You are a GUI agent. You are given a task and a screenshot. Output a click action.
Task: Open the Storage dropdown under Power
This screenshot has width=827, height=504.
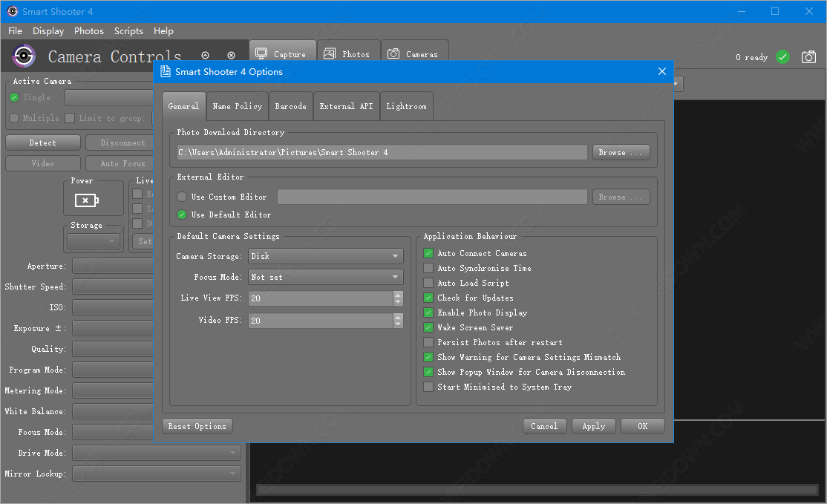[x=94, y=241]
